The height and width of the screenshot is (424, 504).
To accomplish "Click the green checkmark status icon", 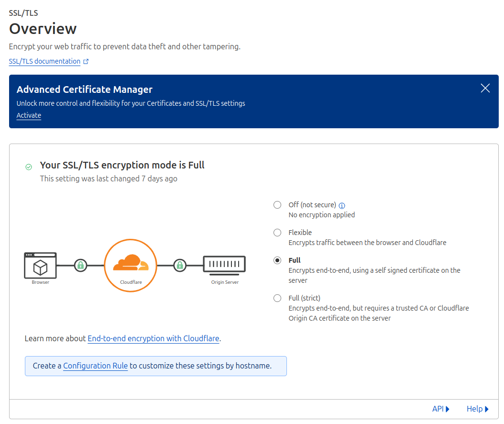I will tap(29, 167).
